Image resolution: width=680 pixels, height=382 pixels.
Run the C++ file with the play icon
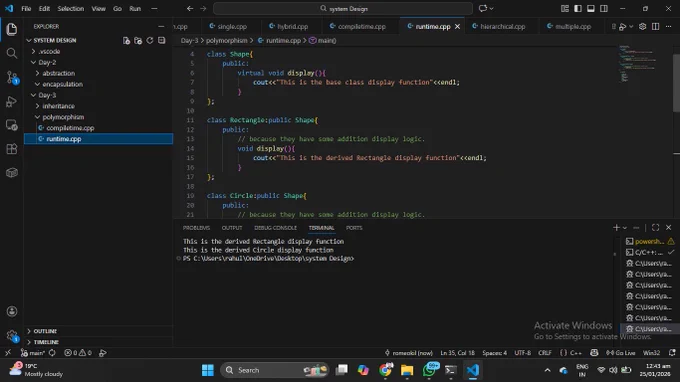pyautogui.click(x=622, y=26)
